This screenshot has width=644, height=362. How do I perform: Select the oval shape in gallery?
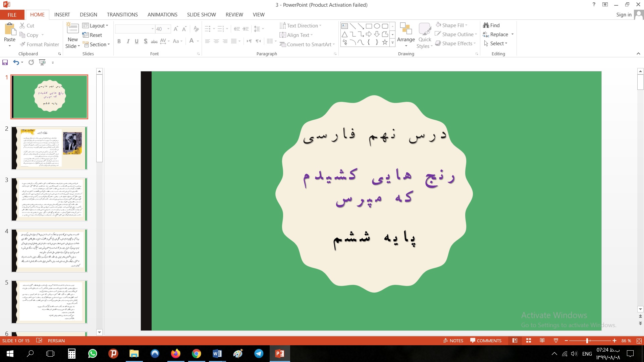pos(377,26)
